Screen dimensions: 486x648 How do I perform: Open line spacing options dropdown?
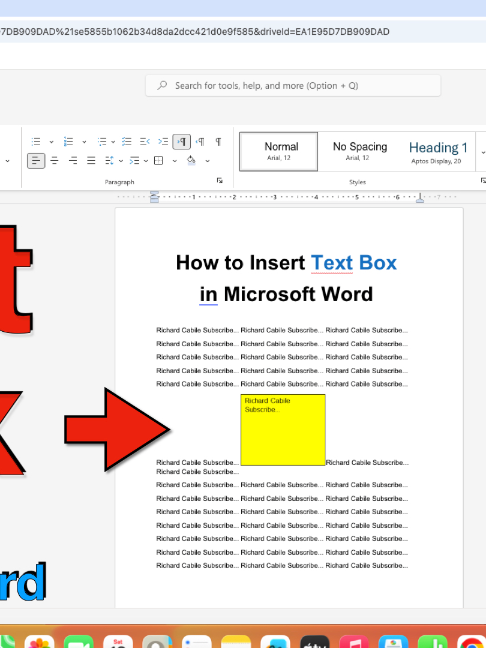point(121,161)
